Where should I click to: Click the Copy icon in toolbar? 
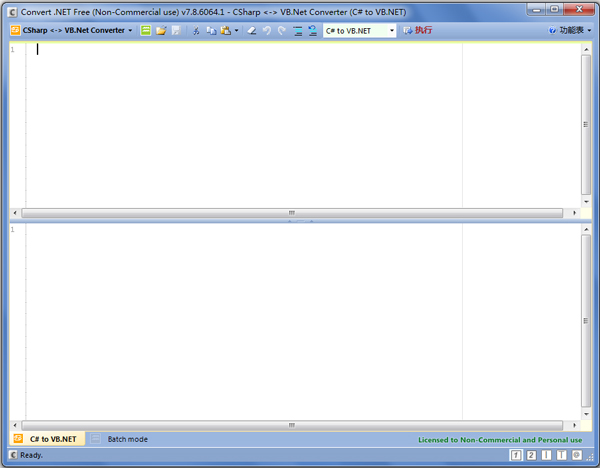211,31
